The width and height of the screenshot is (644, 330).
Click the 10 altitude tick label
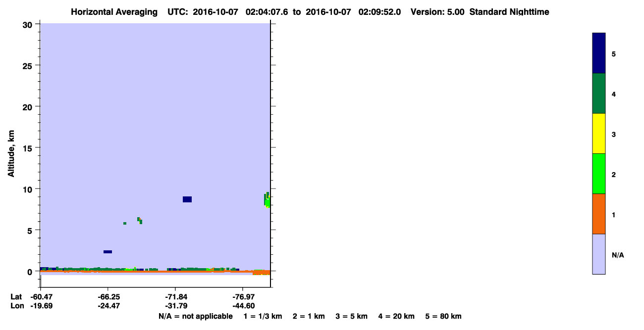pos(29,189)
